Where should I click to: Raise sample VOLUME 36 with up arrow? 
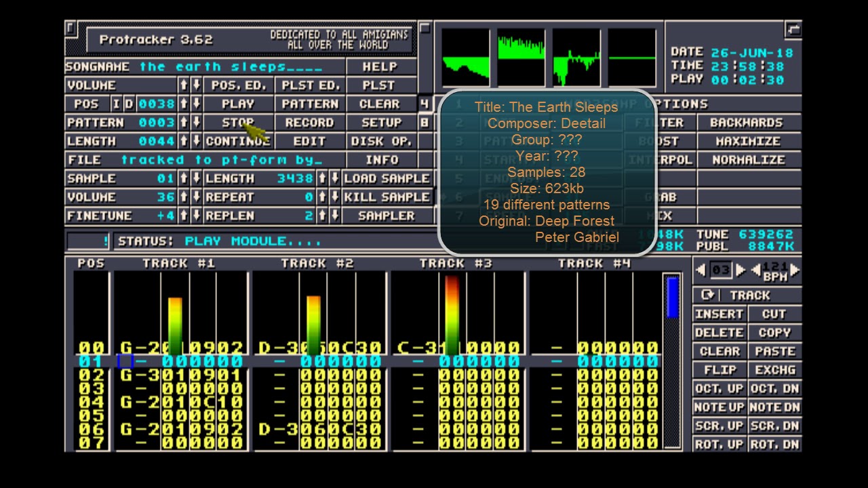tap(183, 197)
